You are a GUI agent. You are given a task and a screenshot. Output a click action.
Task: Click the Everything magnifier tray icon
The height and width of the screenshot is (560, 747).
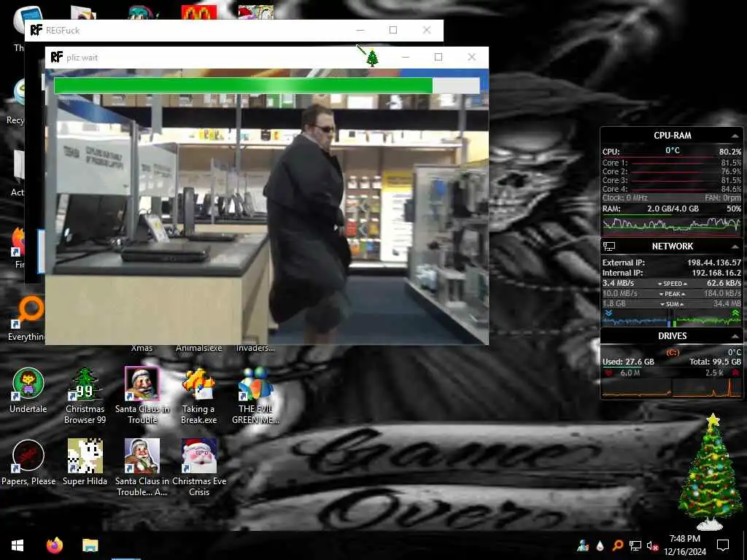(618, 545)
